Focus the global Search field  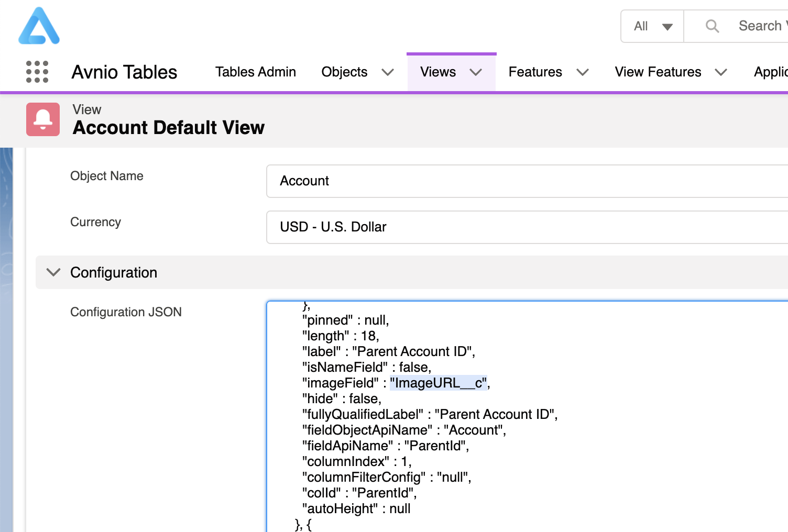[x=760, y=26]
